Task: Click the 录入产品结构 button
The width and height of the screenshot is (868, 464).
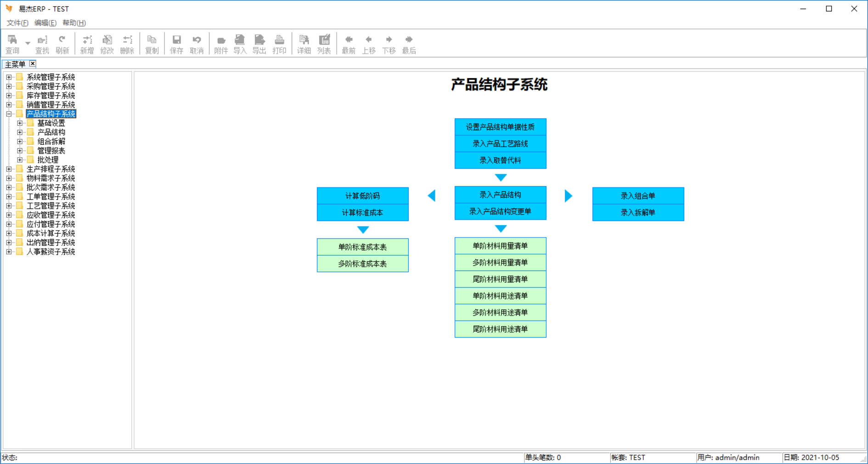Action: [x=500, y=195]
